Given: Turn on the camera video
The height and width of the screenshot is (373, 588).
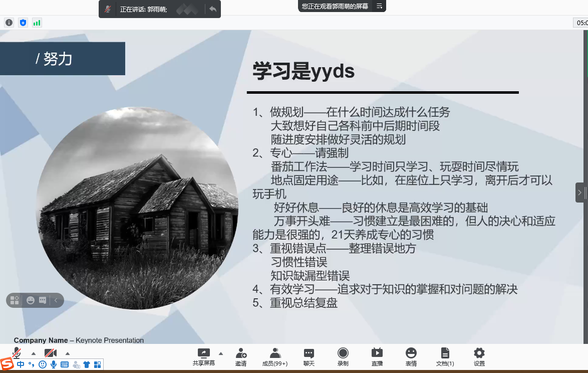Looking at the screenshot, I should pos(51,352).
